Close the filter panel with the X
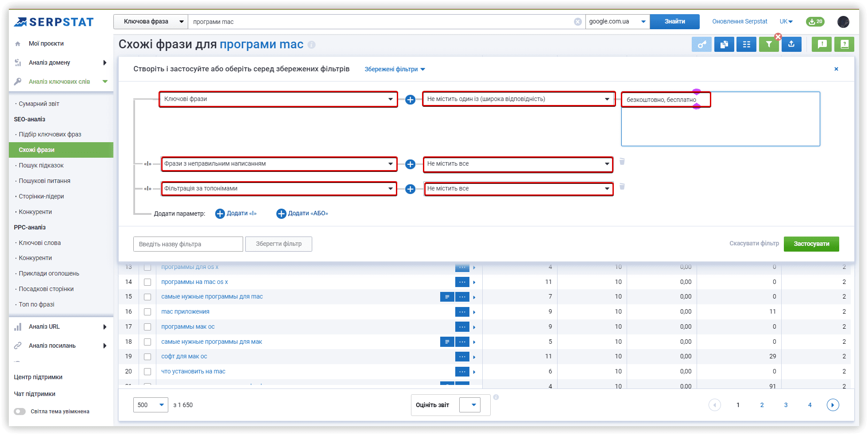This screenshot has height=435, width=868. pyautogui.click(x=836, y=69)
